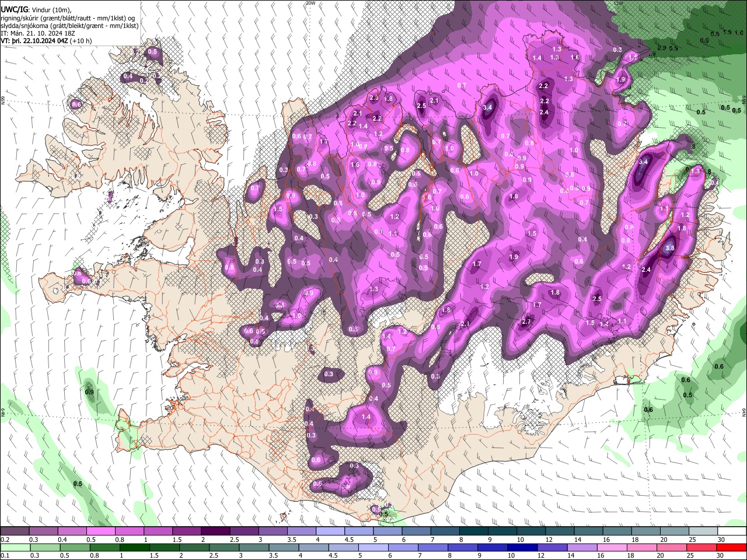Select the darkest purple swatch labeled 2
The width and height of the screenshot is (747, 560).
tap(215, 531)
